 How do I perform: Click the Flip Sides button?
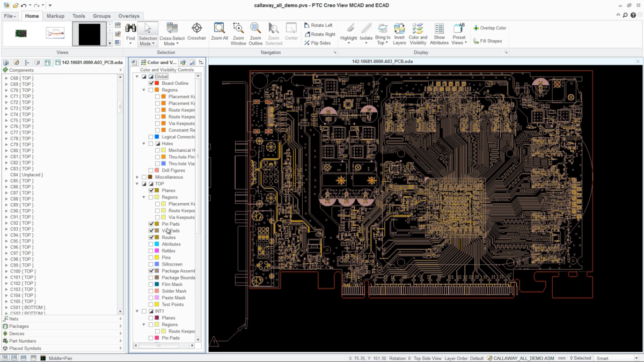[x=317, y=43]
